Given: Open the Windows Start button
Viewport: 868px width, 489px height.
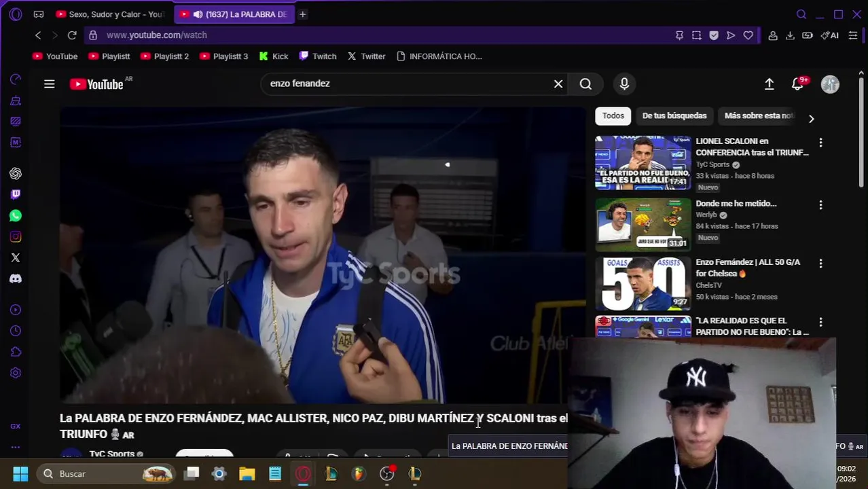Looking at the screenshot, I should [20, 473].
